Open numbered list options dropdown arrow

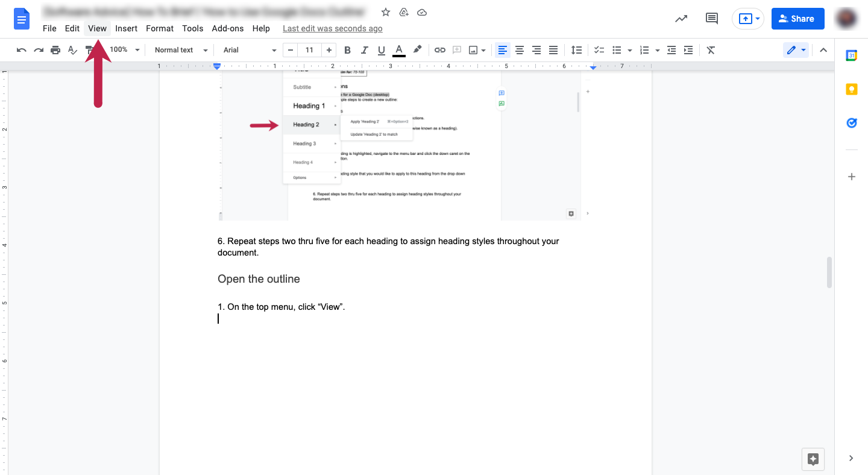pyautogui.click(x=658, y=50)
